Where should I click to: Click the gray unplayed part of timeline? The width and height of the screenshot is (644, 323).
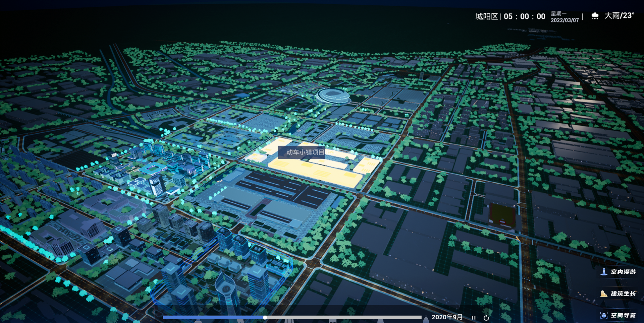click(x=342, y=317)
